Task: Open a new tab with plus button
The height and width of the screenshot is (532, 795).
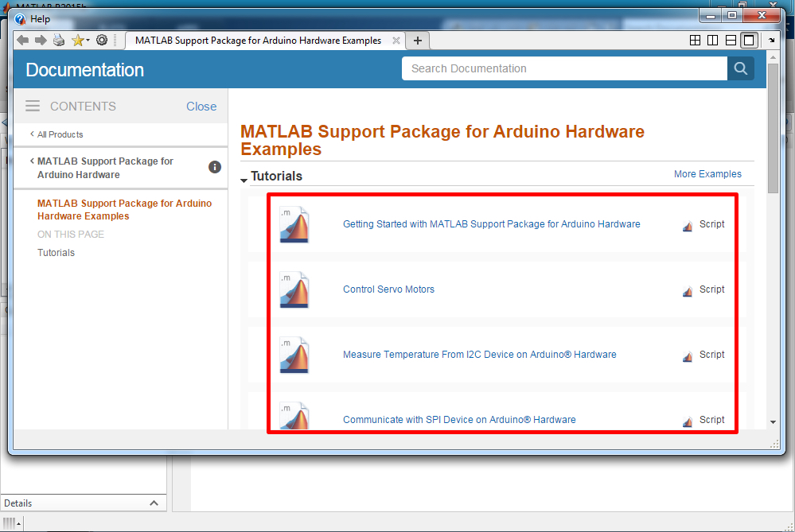Action: click(x=417, y=41)
